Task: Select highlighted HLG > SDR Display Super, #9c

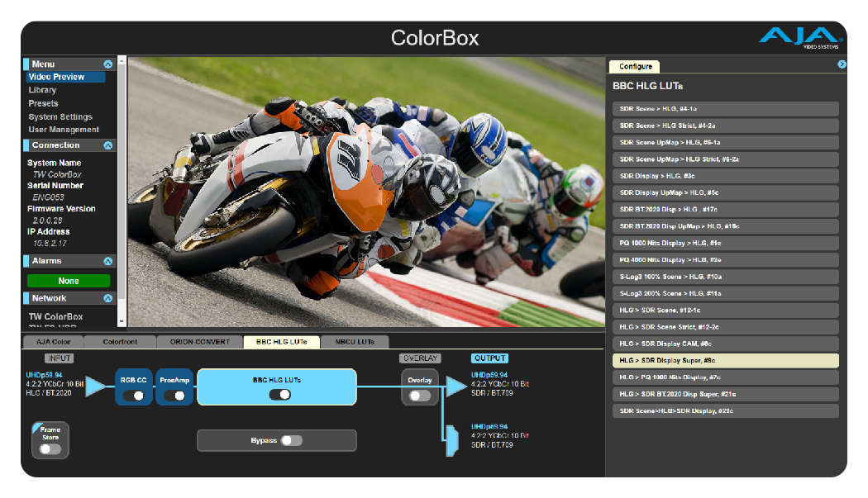Action: tap(726, 361)
